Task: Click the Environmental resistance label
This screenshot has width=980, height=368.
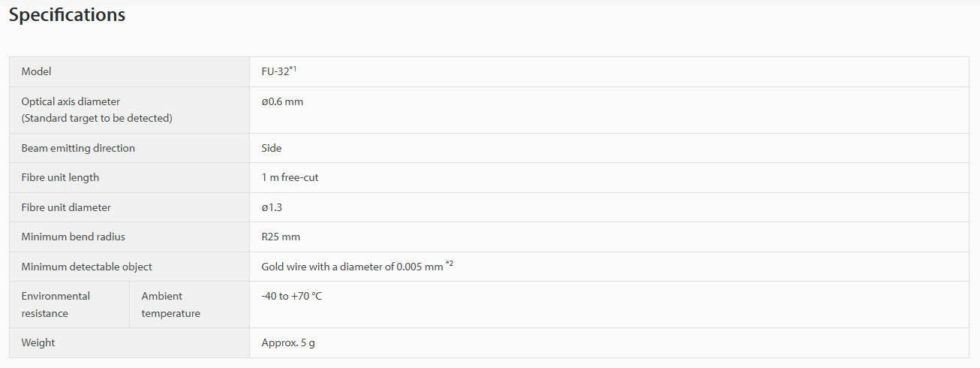Action: (x=56, y=304)
